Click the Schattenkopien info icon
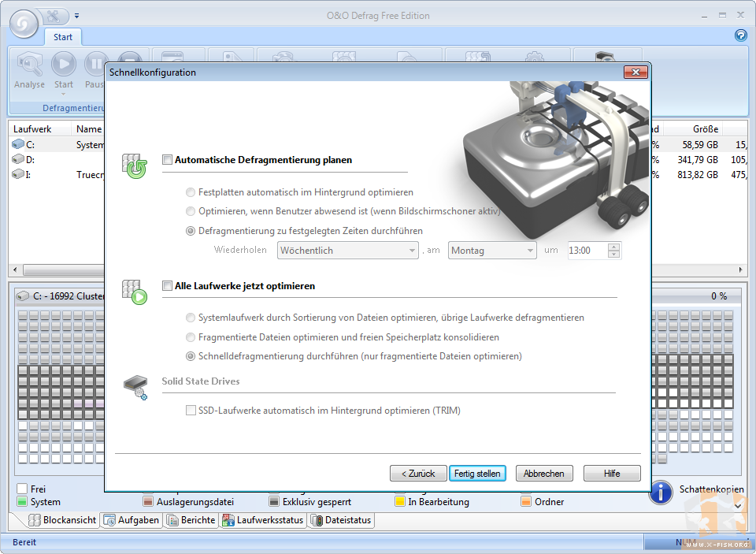756x554 pixels. click(x=661, y=493)
